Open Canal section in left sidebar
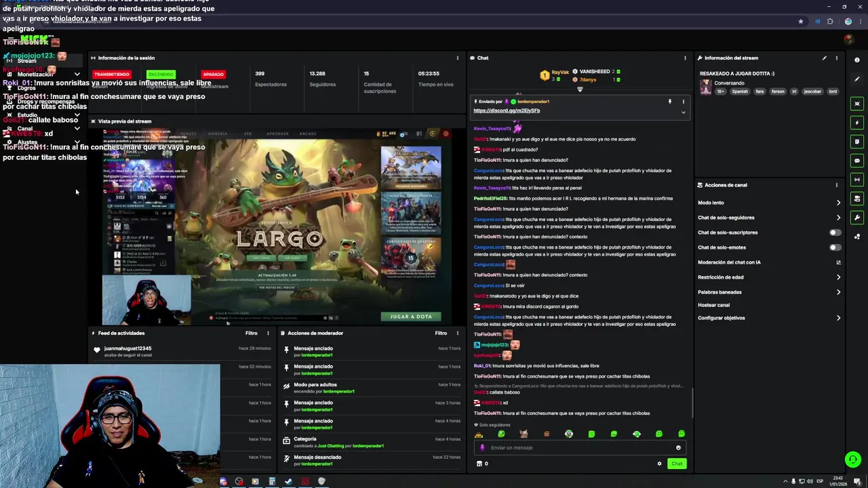 pyautogui.click(x=25, y=129)
